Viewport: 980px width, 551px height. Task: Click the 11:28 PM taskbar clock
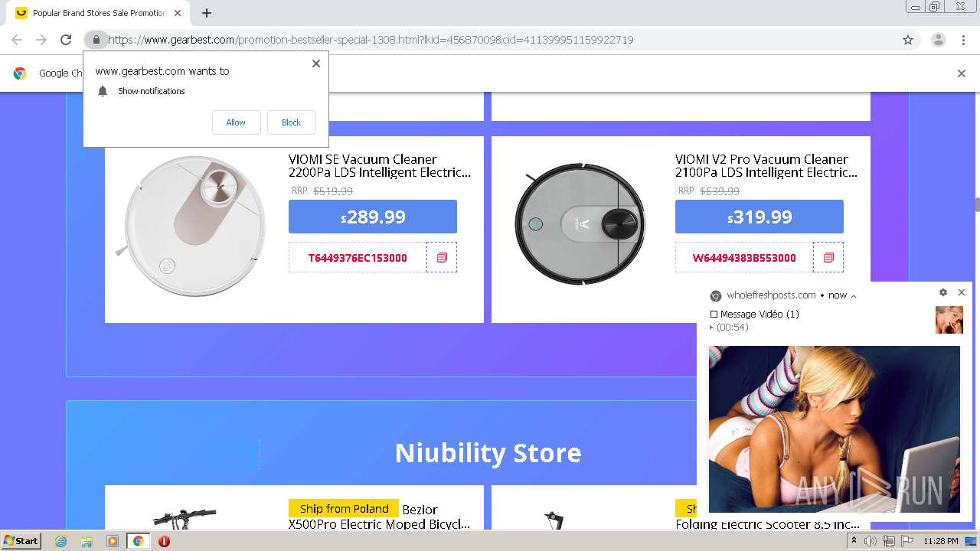pyautogui.click(x=941, y=541)
